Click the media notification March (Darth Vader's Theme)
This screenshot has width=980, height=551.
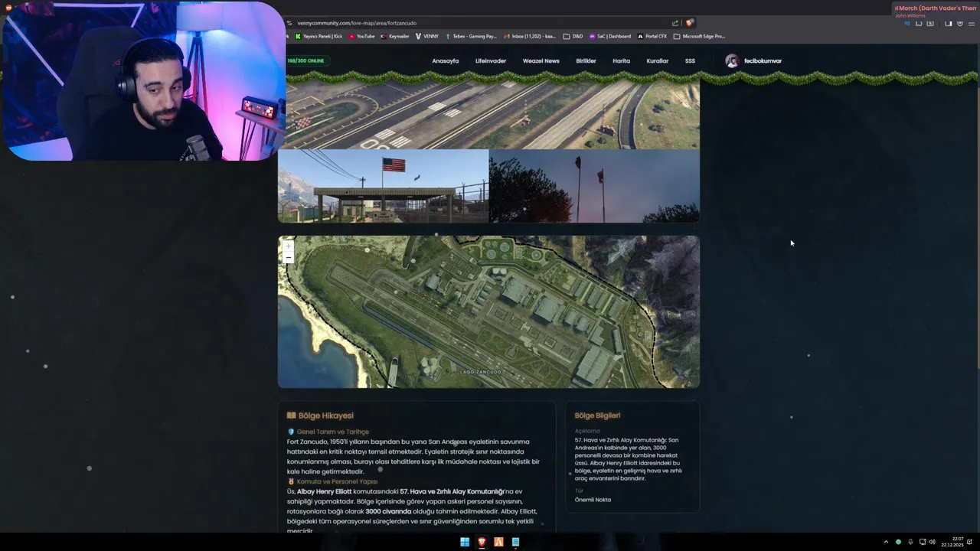tap(936, 11)
